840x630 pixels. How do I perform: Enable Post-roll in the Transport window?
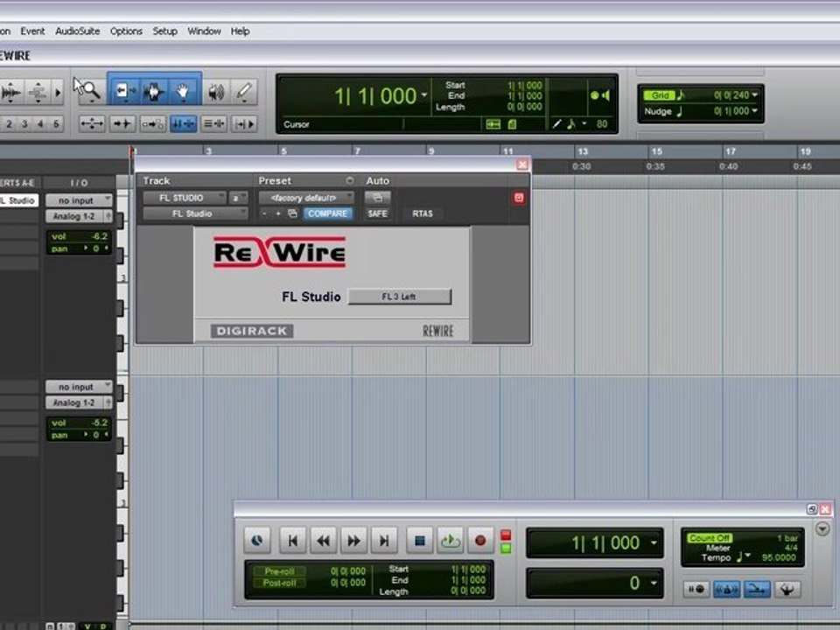coord(279,583)
